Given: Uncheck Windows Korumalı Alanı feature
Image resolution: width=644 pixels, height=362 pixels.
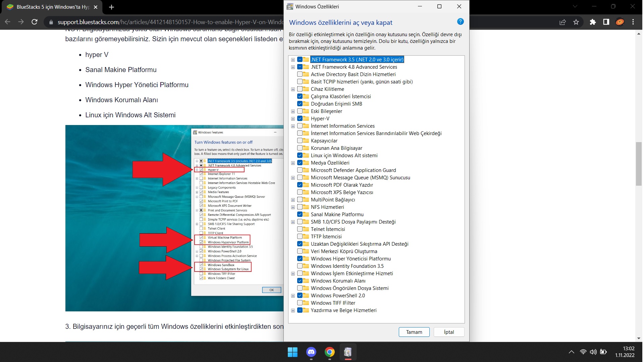Looking at the screenshot, I should [300, 281].
